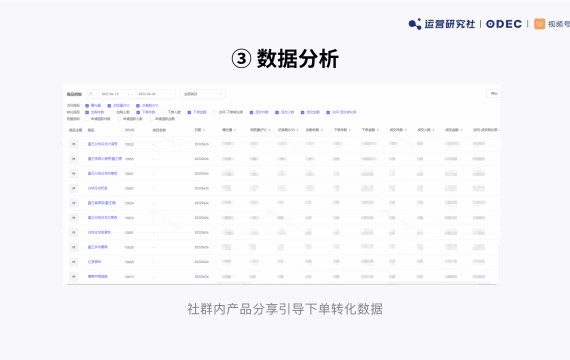The image size is (570, 360).
Task: Enable the 下单人数 checkbox
Action: coord(164,112)
